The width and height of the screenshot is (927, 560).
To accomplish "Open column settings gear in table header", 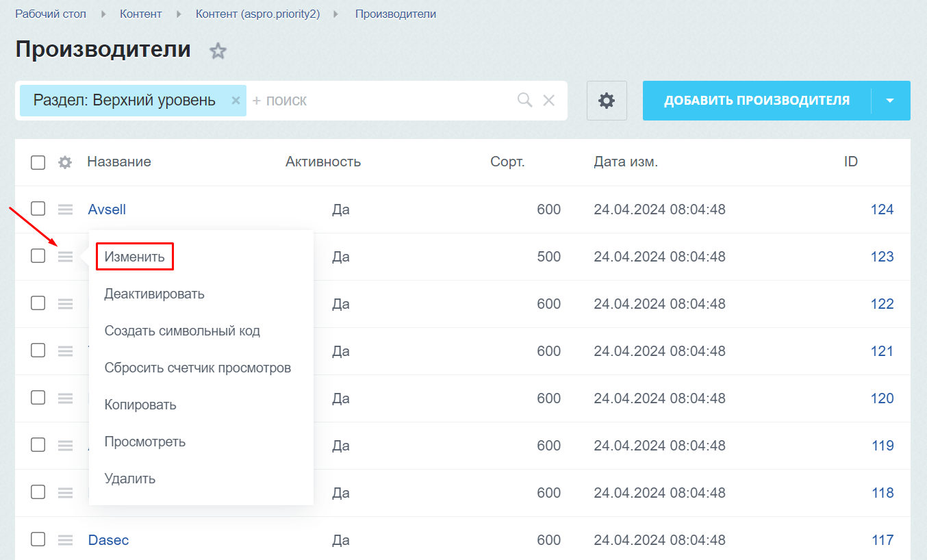I will (x=65, y=162).
